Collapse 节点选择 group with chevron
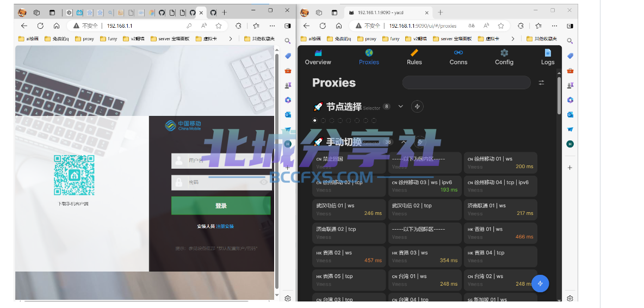The width and height of the screenshot is (644, 308). pyautogui.click(x=401, y=106)
